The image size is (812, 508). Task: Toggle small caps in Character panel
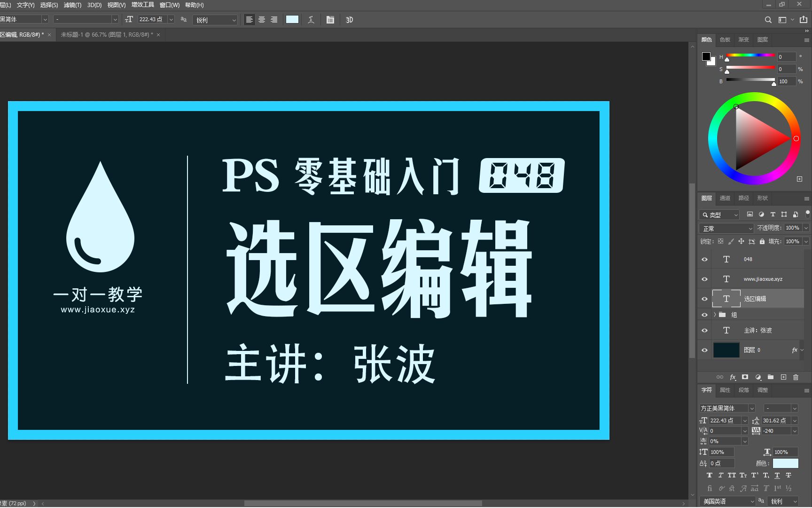pos(743,475)
